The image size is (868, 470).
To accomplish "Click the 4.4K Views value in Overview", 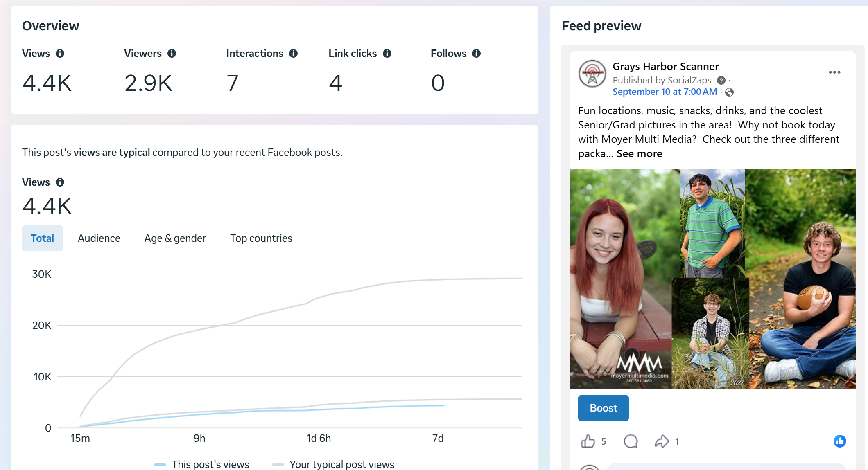I will point(47,83).
